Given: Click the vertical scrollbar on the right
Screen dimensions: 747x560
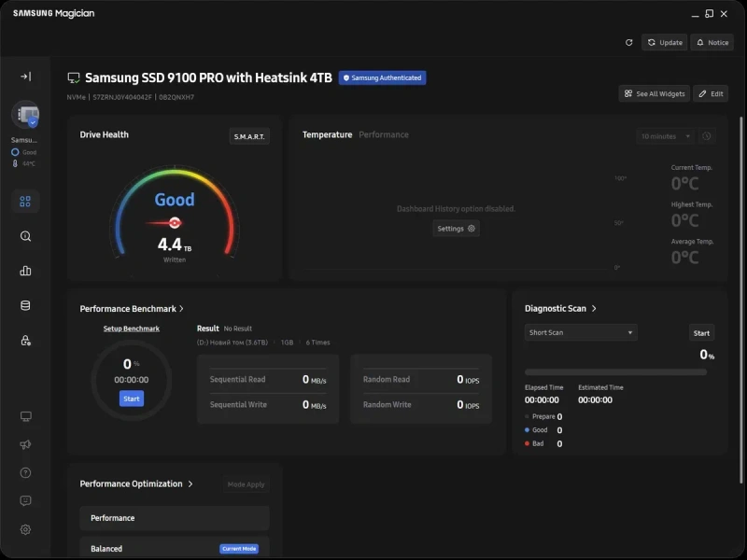Looking at the screenshot, I should (x=740, y=300).
